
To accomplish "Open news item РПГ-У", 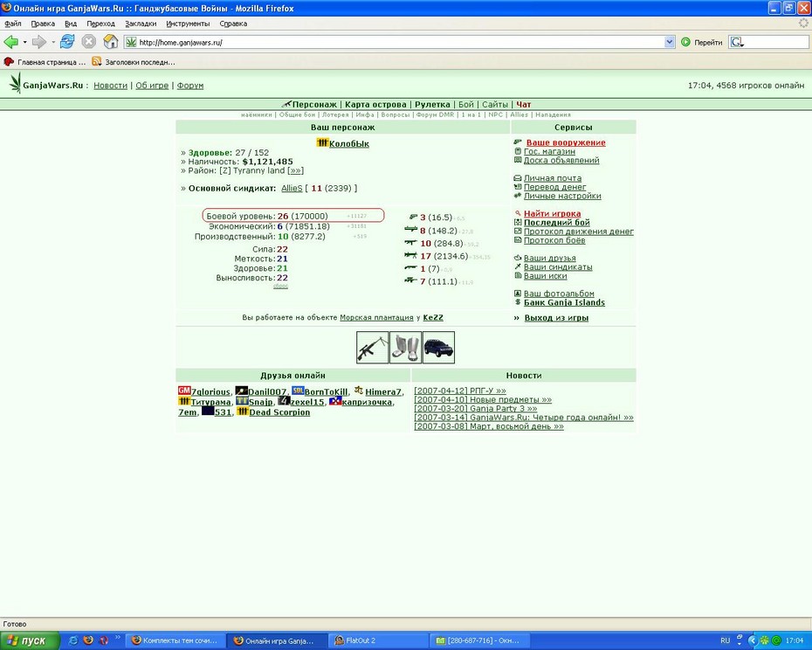I will point(460,391).
